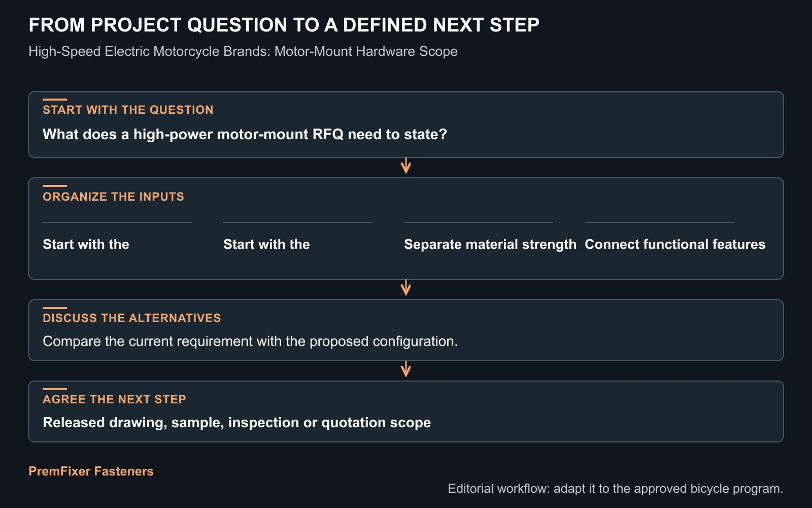Click the motor-mount RFQ question text

point(245,134)
